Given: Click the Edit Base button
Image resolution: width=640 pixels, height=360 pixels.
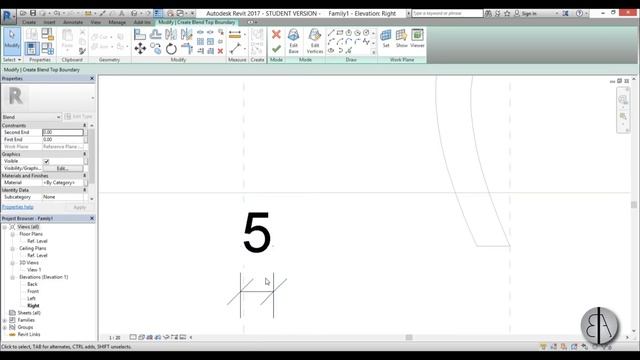Looking at the screenshot, I should (x=293, y=41).
